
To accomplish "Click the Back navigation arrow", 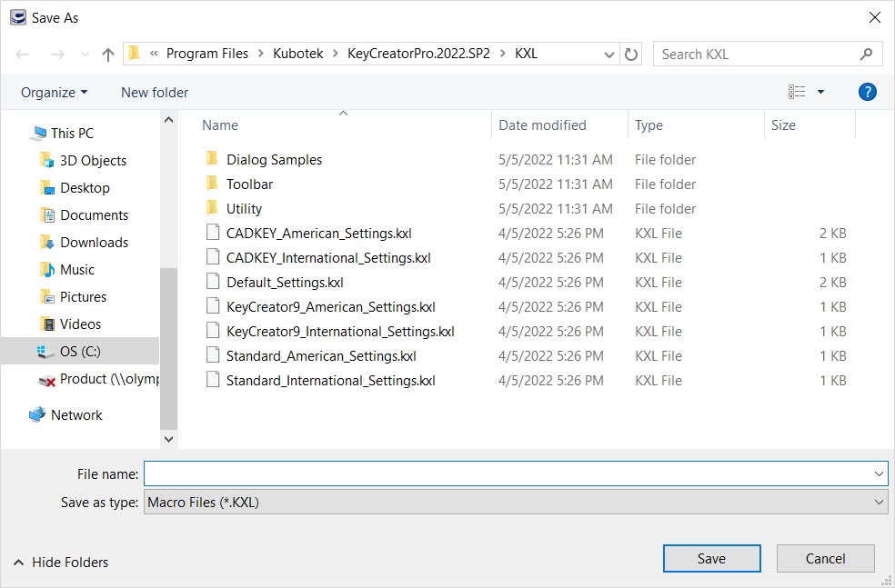I will point(22,54).
